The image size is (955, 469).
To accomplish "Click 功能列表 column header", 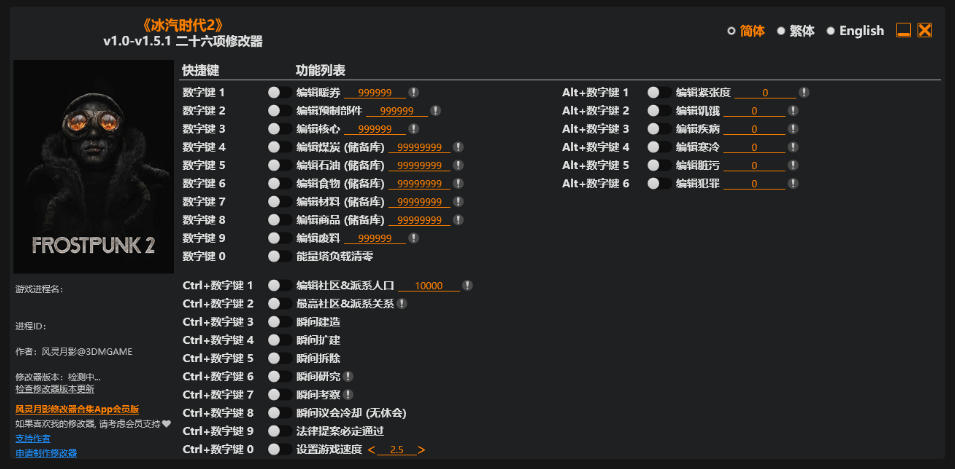I will click(x=320, y=71).
